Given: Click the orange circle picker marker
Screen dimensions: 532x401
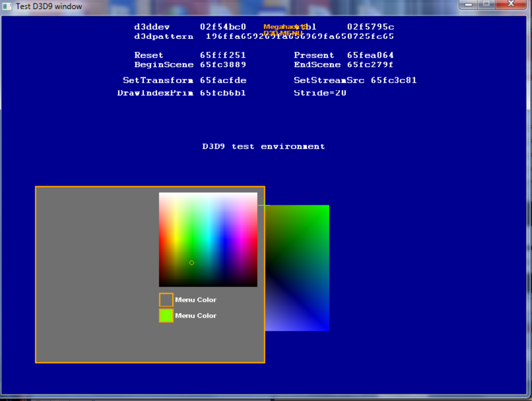Looking at the screenshot, I should pos(192,263).
